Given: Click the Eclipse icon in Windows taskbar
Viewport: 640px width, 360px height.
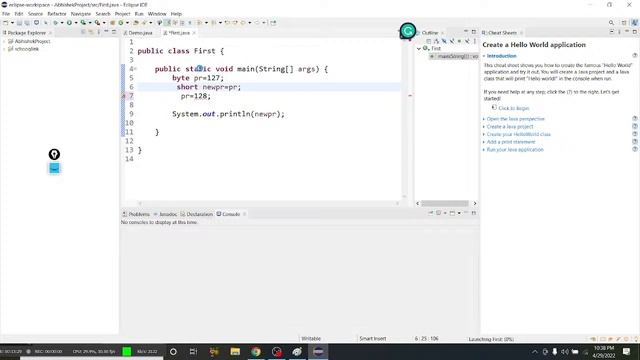Looking at the screenshot, I should click(318, 351).
